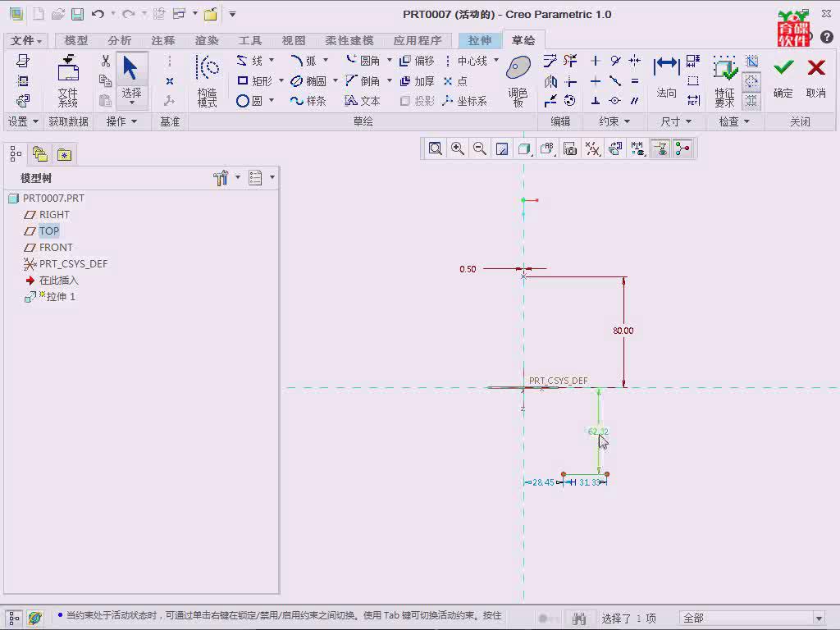The height and width of the screenshot is (630, 840).
Task: Switch to the View (视图) tab
Action: (x=293, y=40)
